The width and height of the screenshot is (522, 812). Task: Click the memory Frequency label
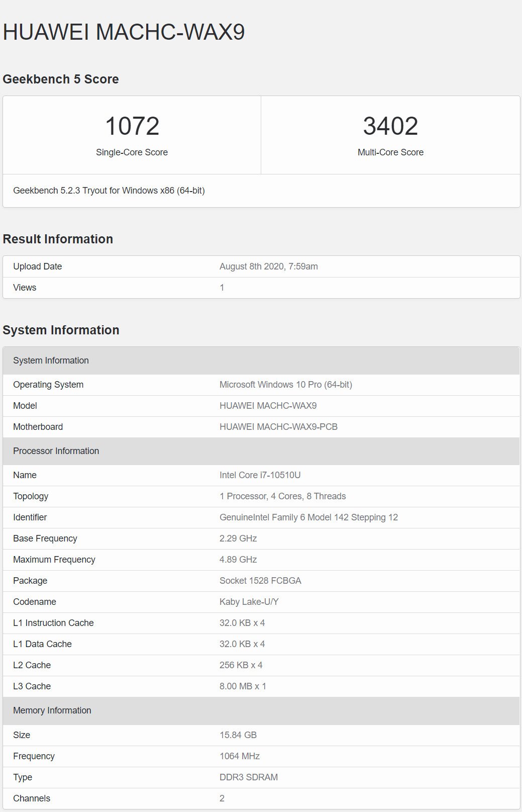(34, 756)
